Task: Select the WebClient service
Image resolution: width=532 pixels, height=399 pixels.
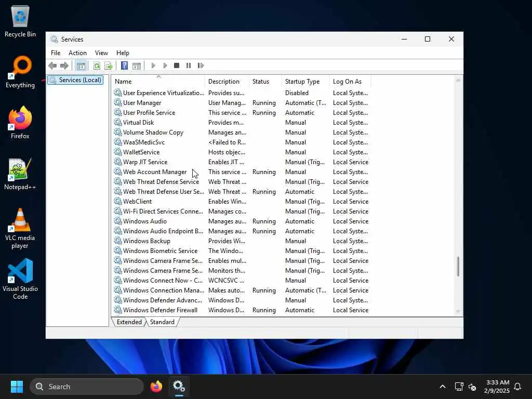Action: click(x=241, y=202)
